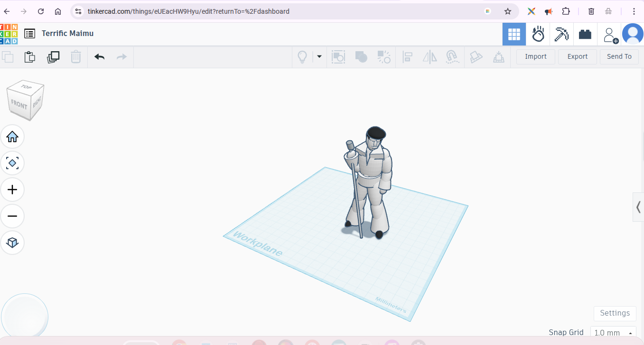Switch to the Bricks view
644x345 pixels.
(585, 34)
